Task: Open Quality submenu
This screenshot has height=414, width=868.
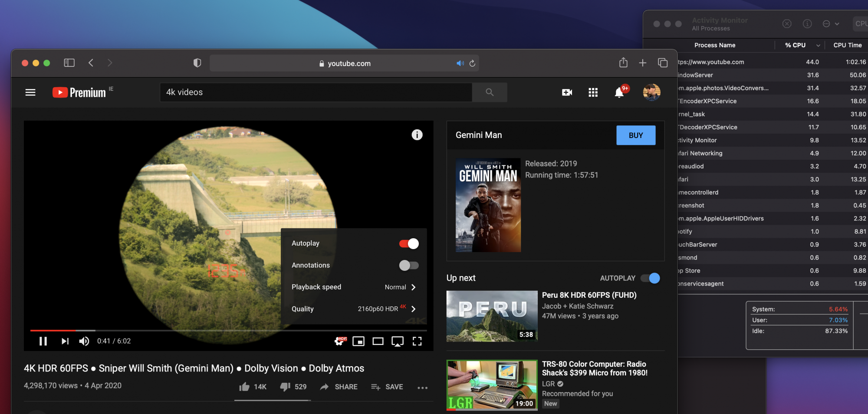Action: pos(354,309)
